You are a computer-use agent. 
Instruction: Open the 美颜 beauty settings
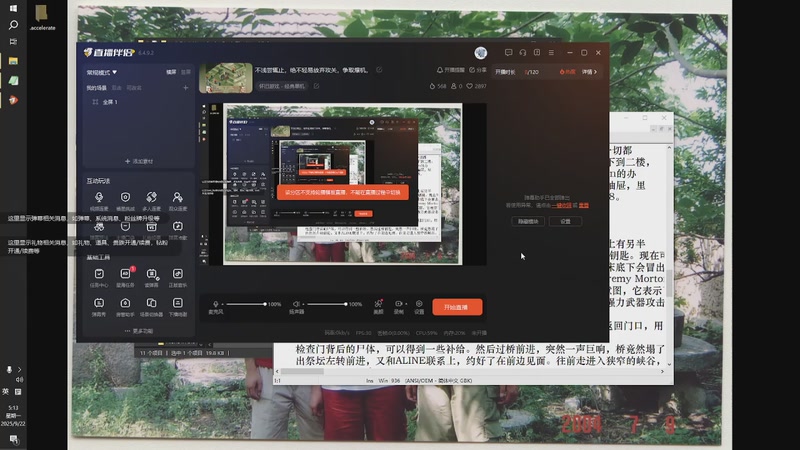378,307
